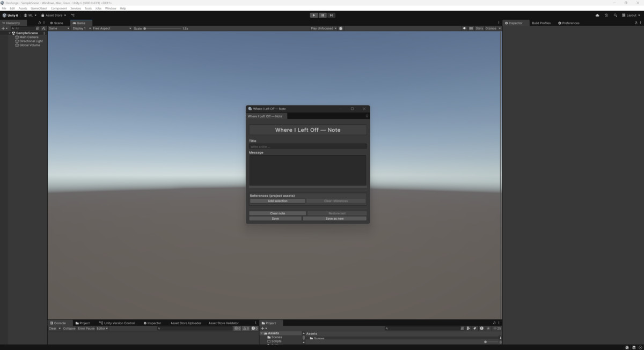Click Save as new in the note window

(x=335, y=218)
